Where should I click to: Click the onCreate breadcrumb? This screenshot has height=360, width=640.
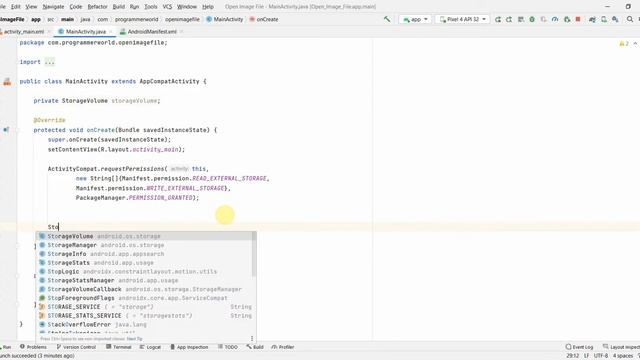coord(264,19)
